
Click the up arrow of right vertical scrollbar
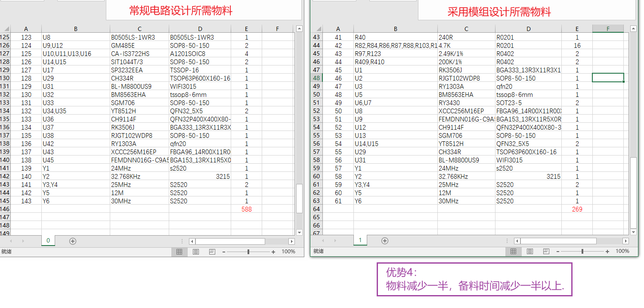click(x=633, y=28)
